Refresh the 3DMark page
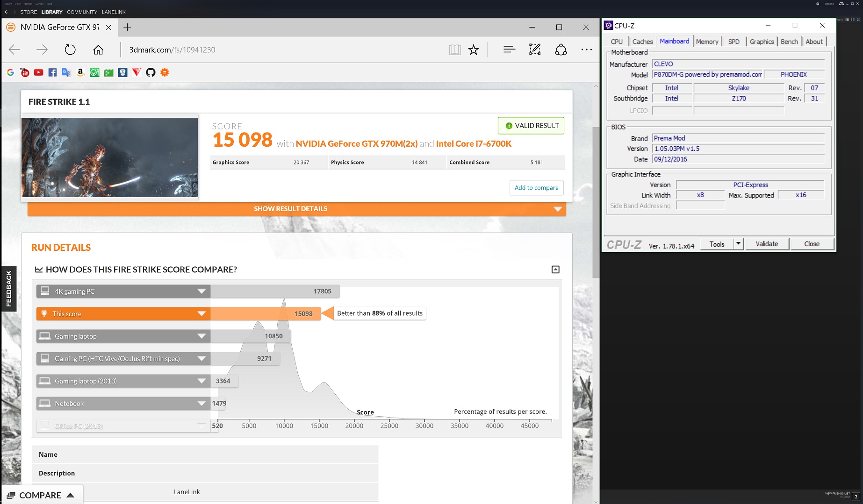 tap(70, 50)
